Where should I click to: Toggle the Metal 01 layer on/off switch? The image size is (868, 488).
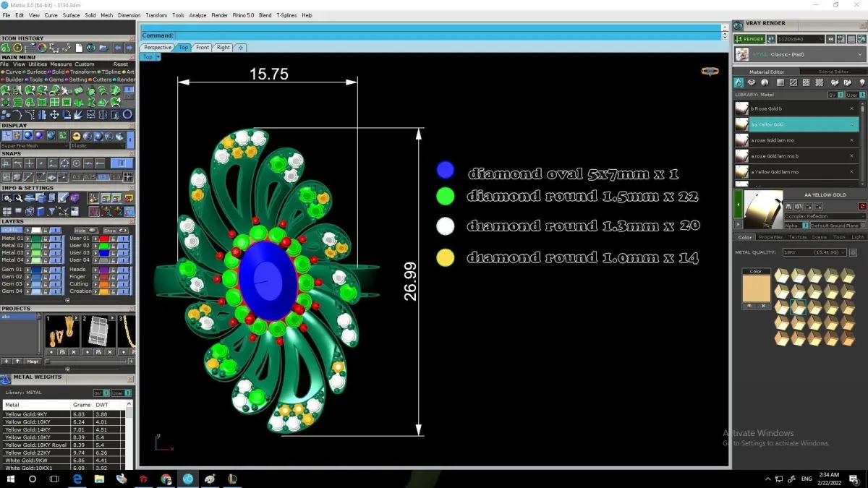click(x=55, y=239)
